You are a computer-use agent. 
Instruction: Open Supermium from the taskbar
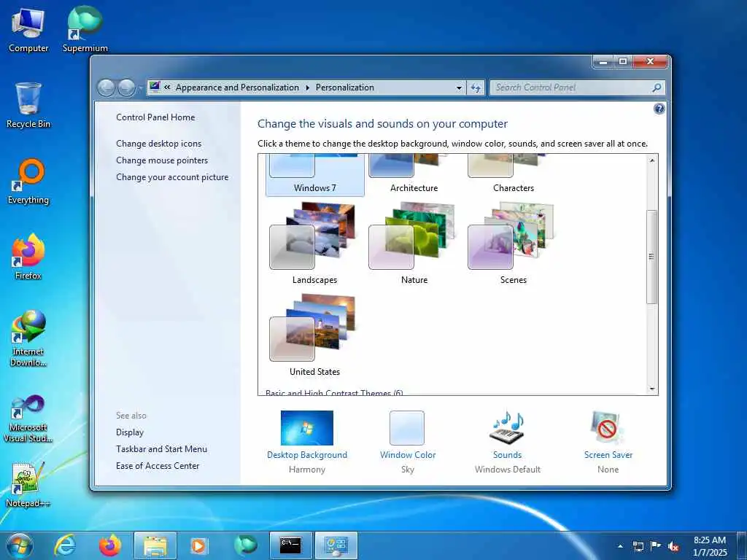[x=245, y=545]
